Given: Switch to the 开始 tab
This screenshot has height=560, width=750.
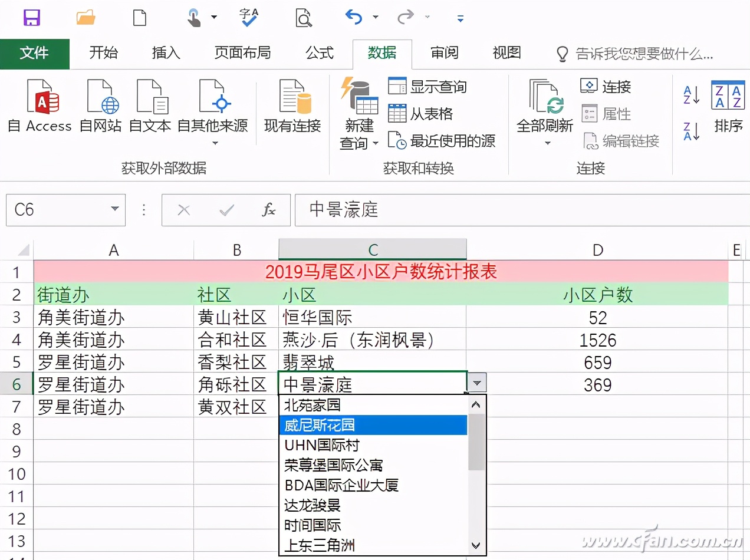Looking at the screenshot, I should coord(104,53).
